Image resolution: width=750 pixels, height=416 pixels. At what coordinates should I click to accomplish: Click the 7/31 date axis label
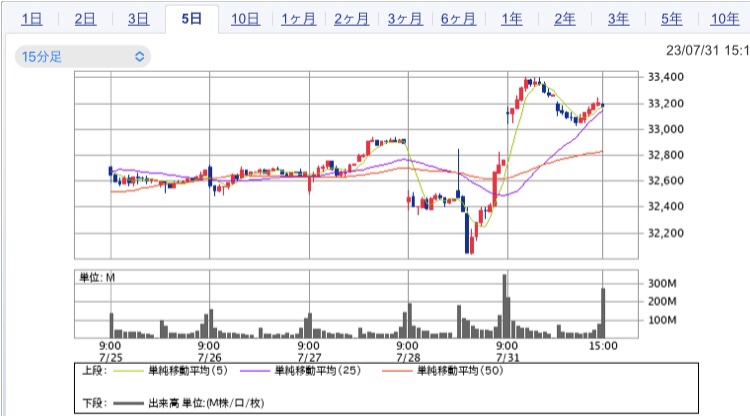(507, 357)
